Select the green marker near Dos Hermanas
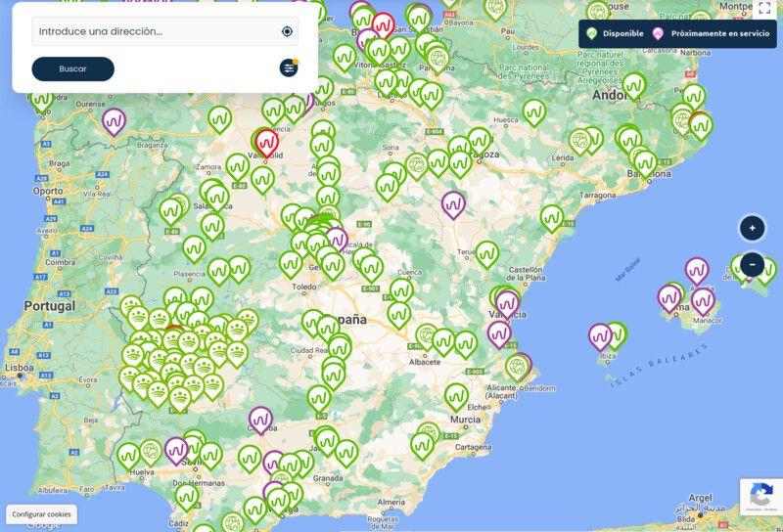 tap(187, 497)
